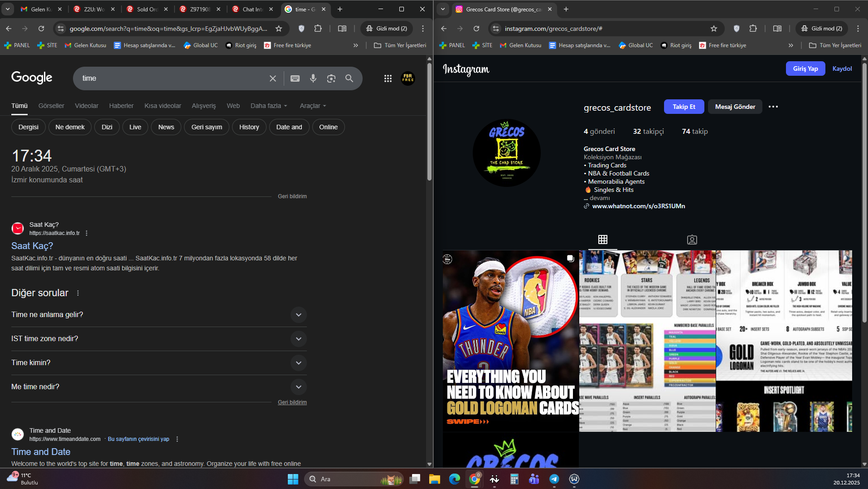Open Chrome menu in the Instagram window

tap(858, 29)
